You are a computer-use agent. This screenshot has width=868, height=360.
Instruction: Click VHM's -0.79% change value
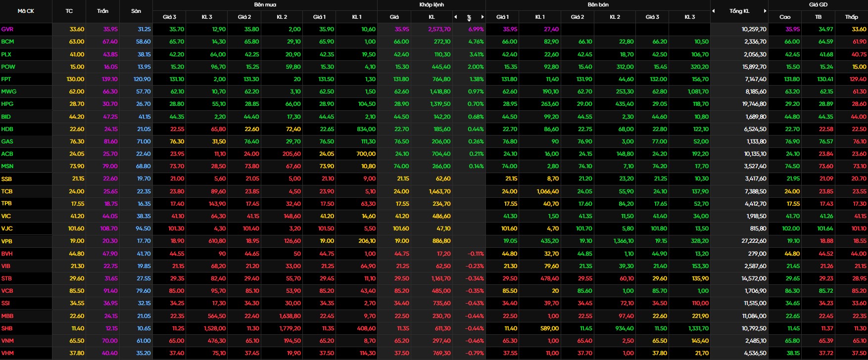(476, 353)
